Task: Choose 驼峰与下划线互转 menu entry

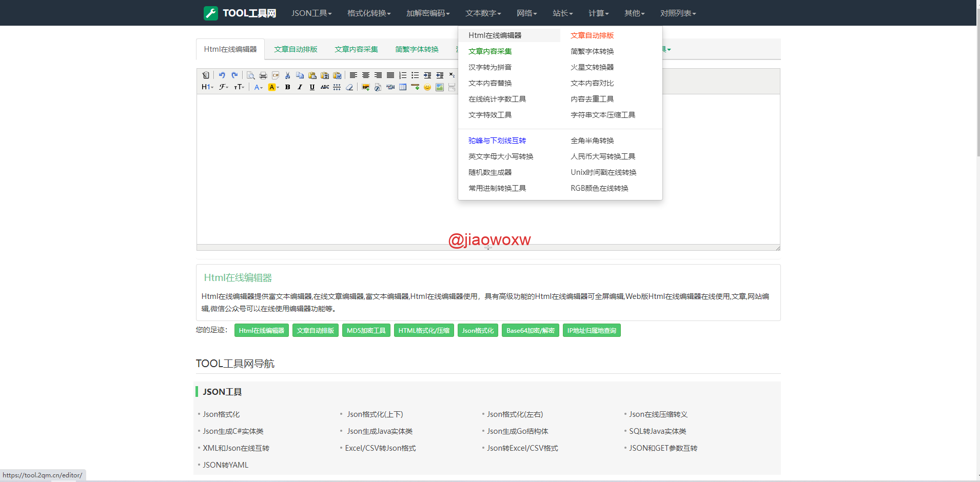Action: [x=497, y=140]
